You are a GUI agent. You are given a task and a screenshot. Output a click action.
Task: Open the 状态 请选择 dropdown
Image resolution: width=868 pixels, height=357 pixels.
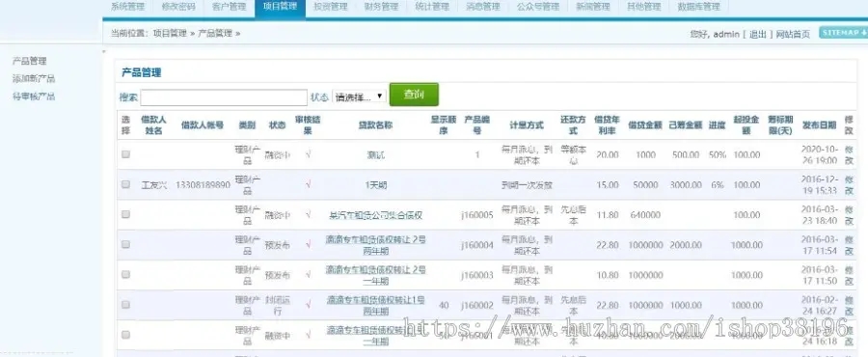[360, 96]
